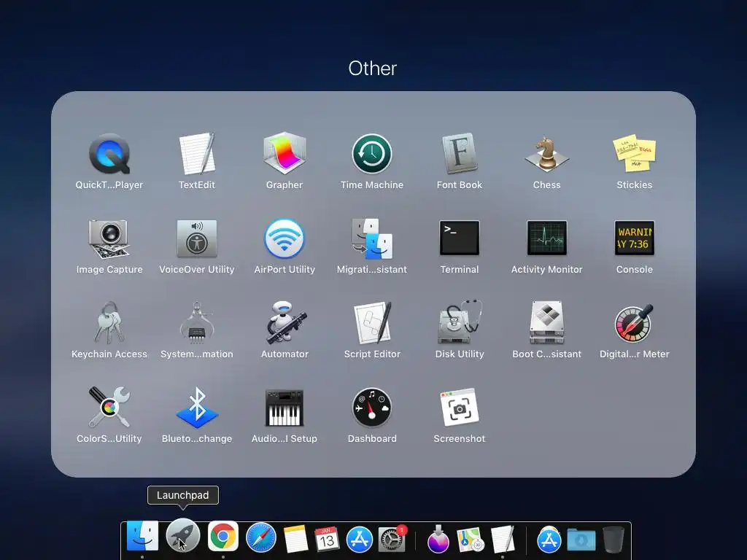Viewport: 747px width, 560px height.
Task: Open Font Book
Action: click(460, 154)
